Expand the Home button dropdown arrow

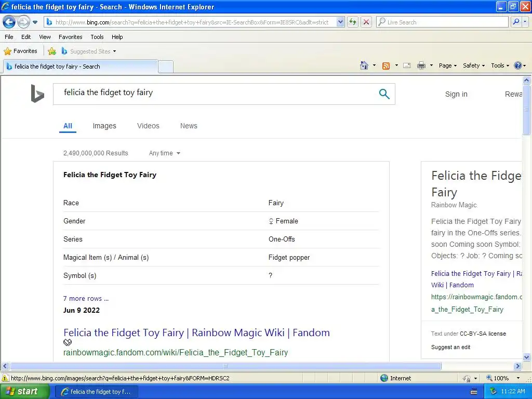(x=374, y=65)
